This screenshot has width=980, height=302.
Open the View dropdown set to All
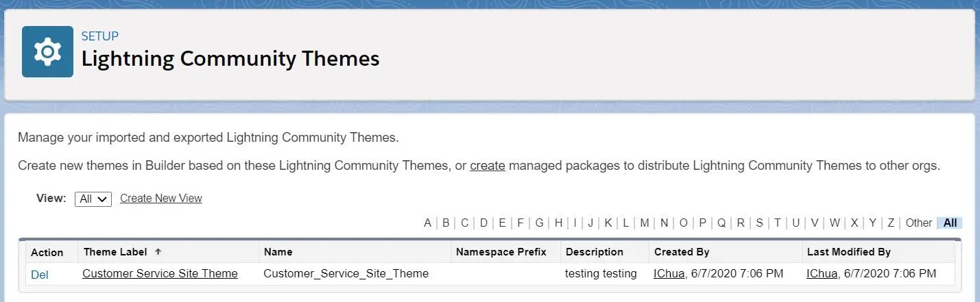point(93,199)
